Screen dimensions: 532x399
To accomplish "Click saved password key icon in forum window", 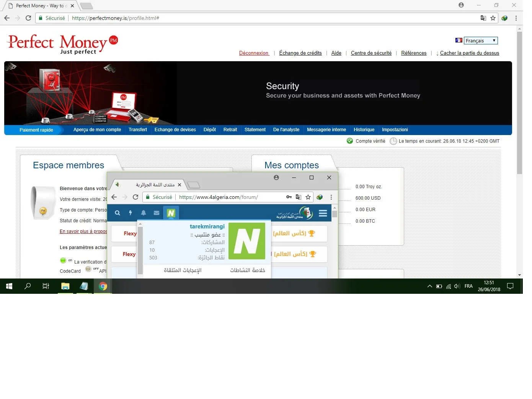I will [x=289, y=197].
